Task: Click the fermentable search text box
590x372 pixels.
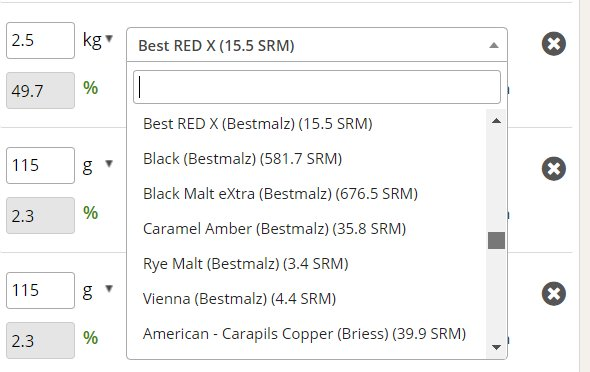Action: tap(317, 87)
